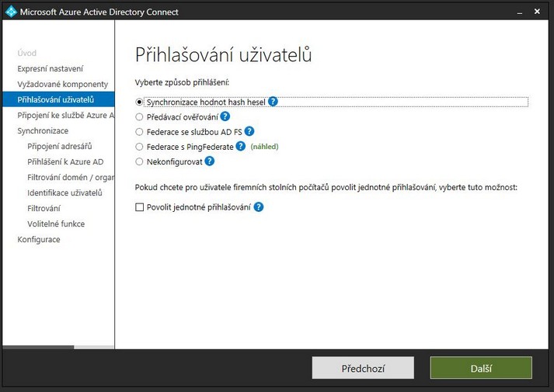
Task: Open help for Synchronizace hodnot hash hesel
Action: [273, 102]
